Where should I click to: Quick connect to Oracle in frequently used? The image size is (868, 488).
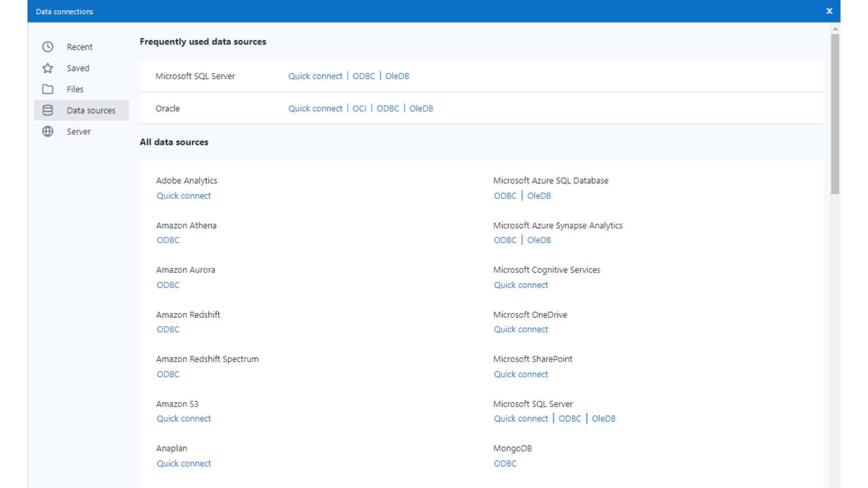coord(315,108)
